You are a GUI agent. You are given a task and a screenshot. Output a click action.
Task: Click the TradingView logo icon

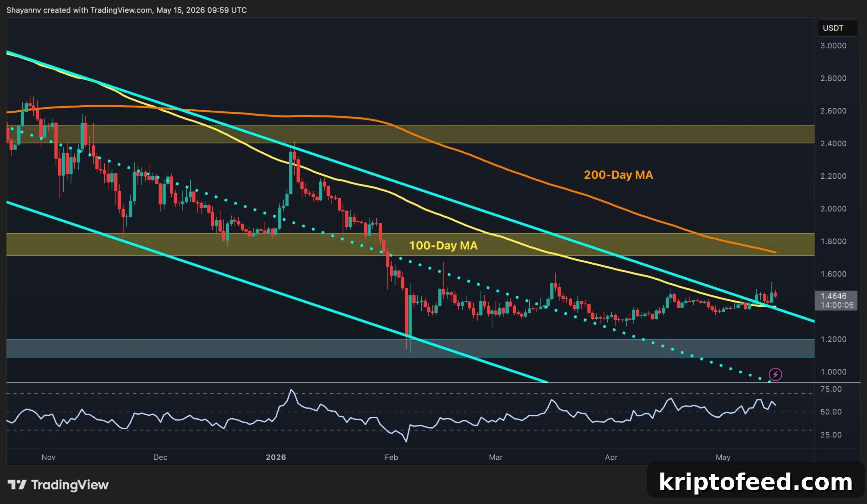(x=17, y=485)
